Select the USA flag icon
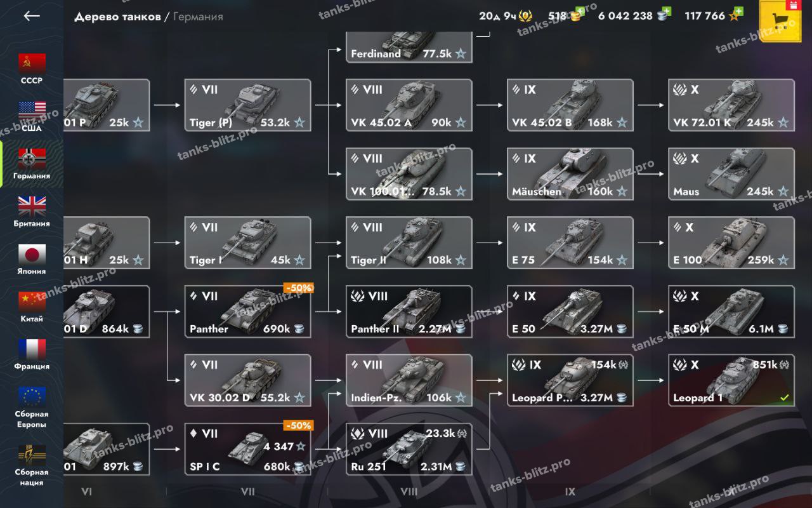The image size is (812, 508). pos(32,112)
